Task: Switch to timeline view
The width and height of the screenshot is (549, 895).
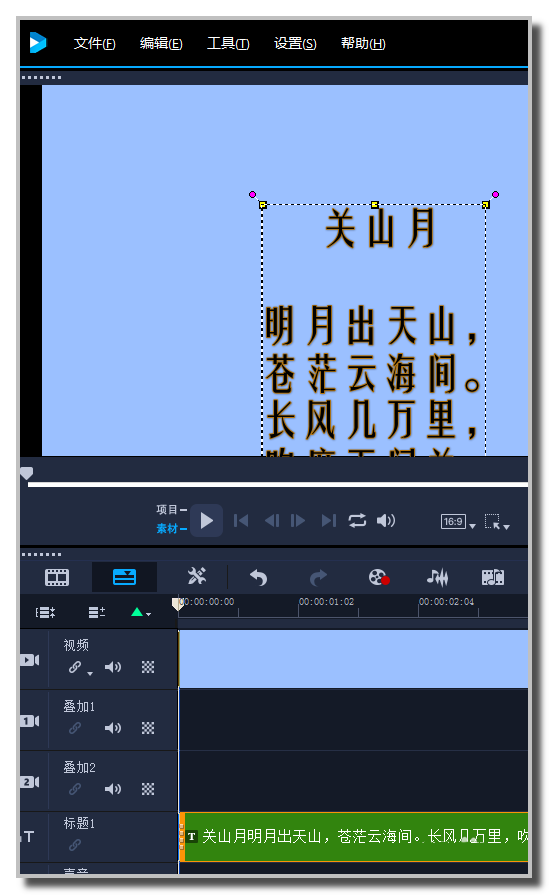Action: pos(124,578)
